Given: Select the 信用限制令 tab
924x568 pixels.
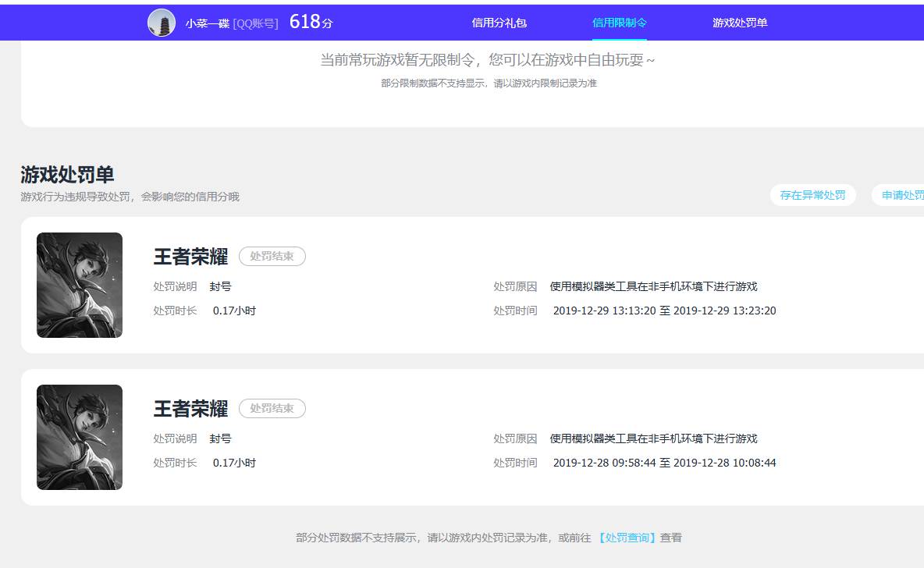Looking at the screenshot, I should (620, 23).
